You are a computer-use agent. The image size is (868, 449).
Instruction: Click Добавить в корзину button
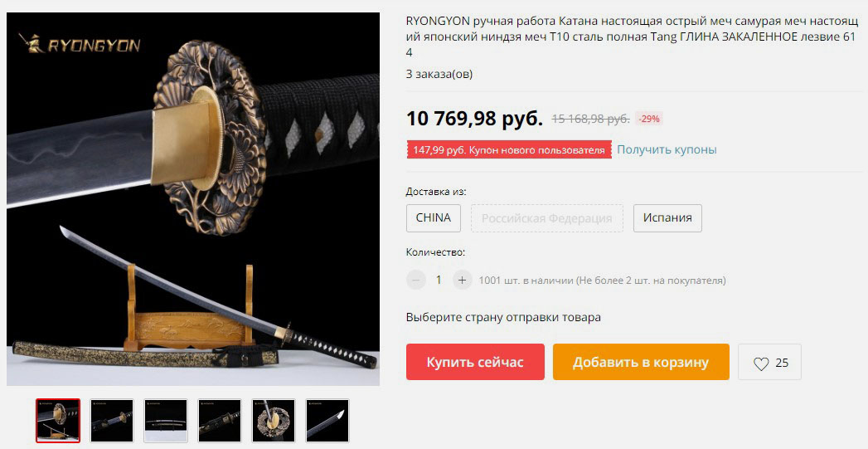tap(641, 362)
